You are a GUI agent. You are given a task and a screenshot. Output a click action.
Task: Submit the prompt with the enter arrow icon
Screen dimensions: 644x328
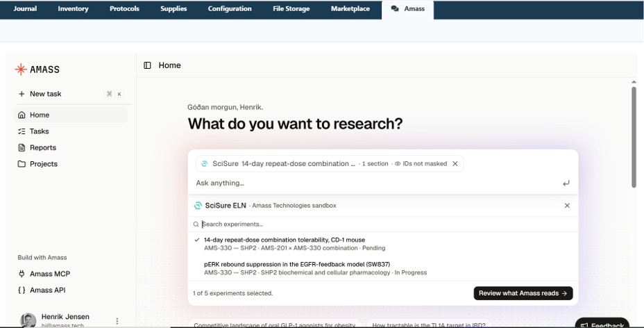tap(566, 183)
